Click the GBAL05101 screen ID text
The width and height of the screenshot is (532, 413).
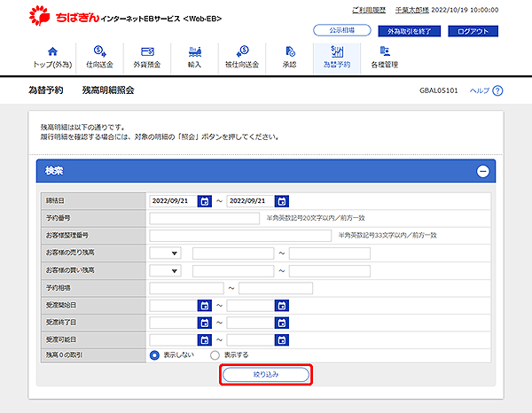coord(439,90)
